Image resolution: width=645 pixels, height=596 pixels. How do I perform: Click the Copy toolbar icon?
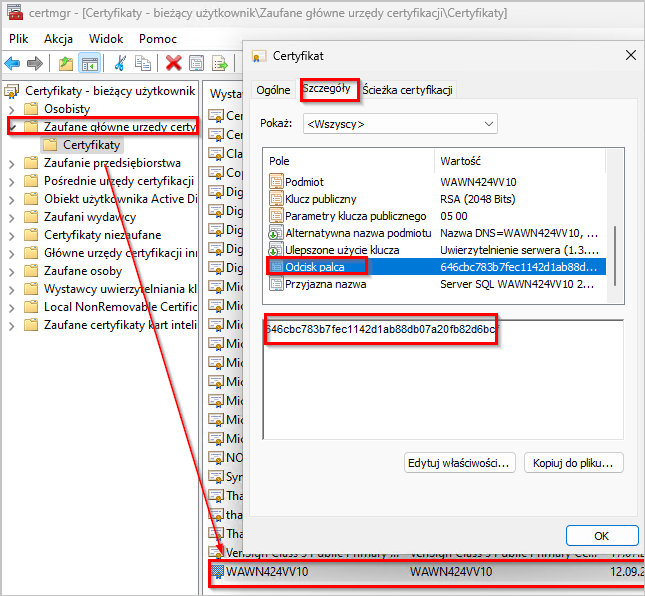(x=143, y=63)
